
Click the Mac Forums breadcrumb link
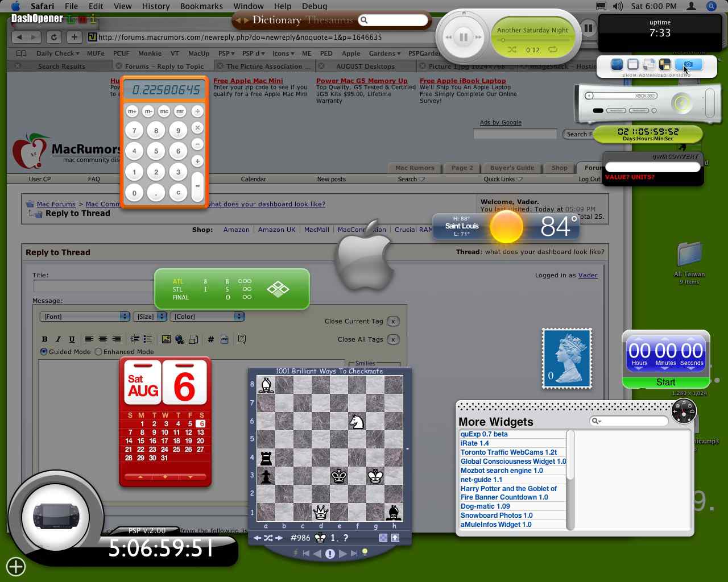56,204
